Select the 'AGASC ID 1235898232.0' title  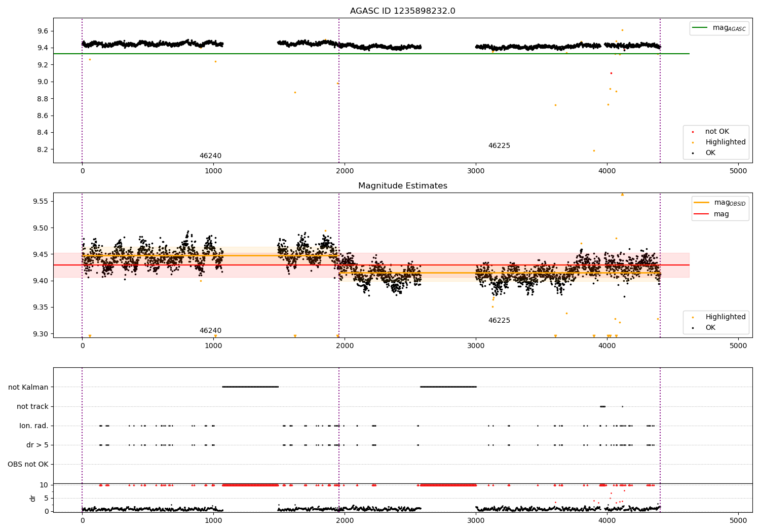[403, 11]
